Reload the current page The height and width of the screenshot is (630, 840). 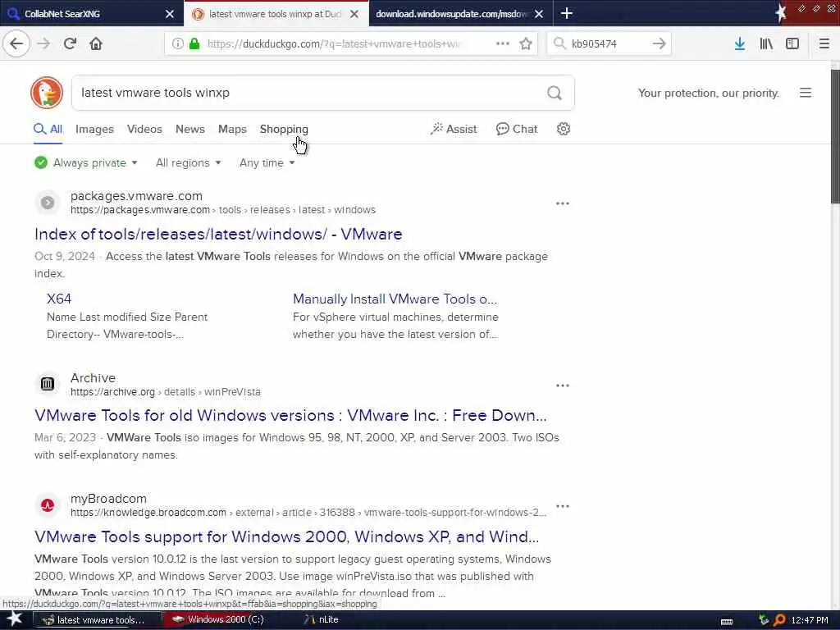pos(70,43)
